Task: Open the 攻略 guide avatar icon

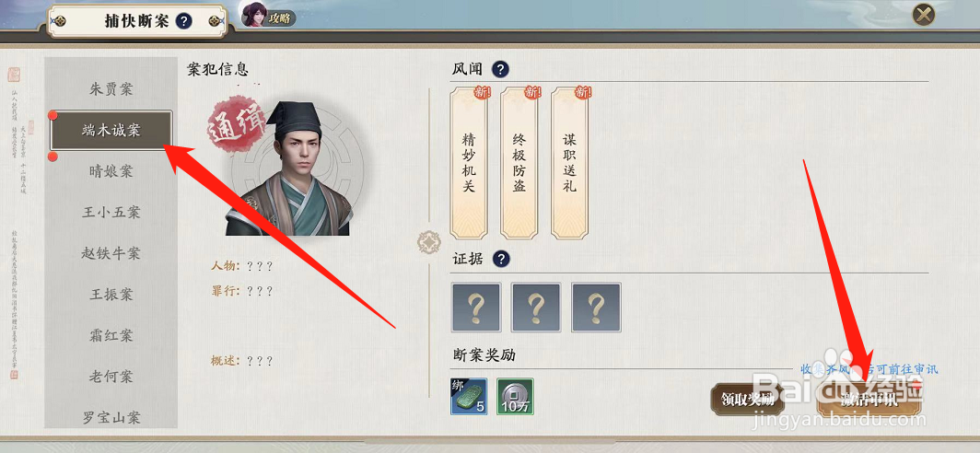Action: tap(254, 15)
